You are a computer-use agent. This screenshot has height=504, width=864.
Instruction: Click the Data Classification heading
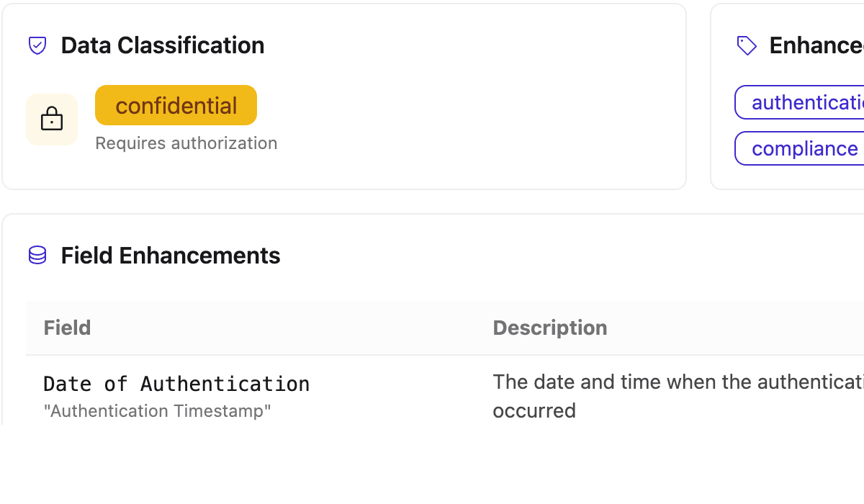coord(163,45)
